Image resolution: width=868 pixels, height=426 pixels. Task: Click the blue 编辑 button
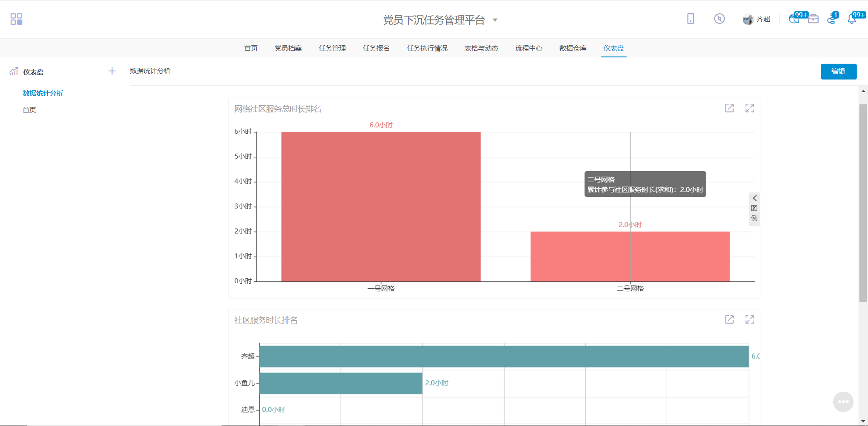pos(838,71)
